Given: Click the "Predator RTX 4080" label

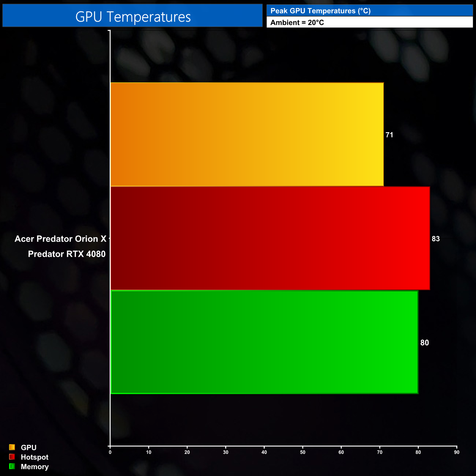Looking at the screenshot, I should tap(67, 254).
